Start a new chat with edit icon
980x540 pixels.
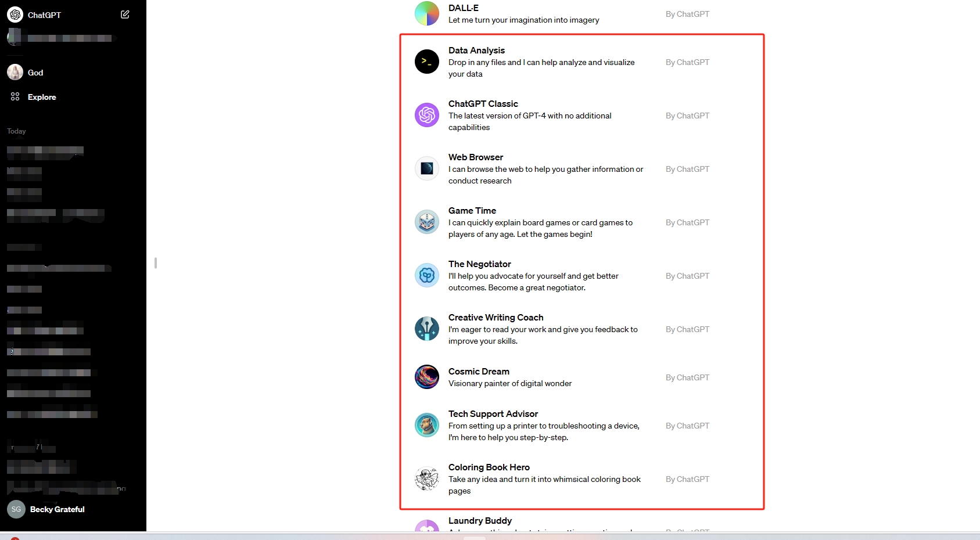click(125, 15)
